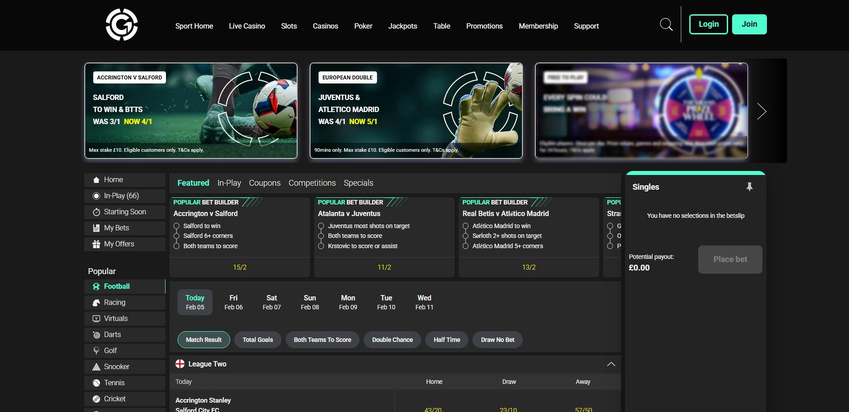This screenshot has height=412, width=849.
Task: Select the Fri Feb 06 date tab
Action: click(233, 302)
